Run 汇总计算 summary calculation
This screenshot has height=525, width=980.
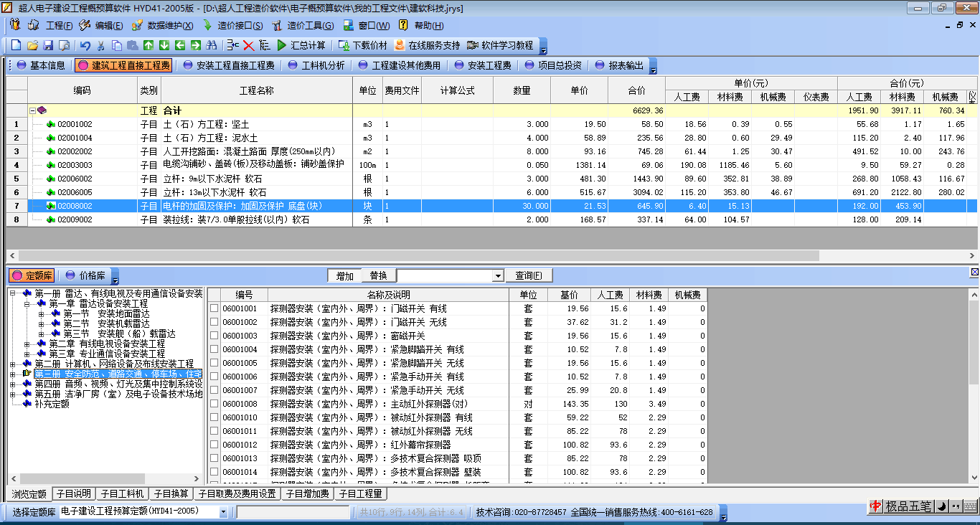(x=301, y=45)
